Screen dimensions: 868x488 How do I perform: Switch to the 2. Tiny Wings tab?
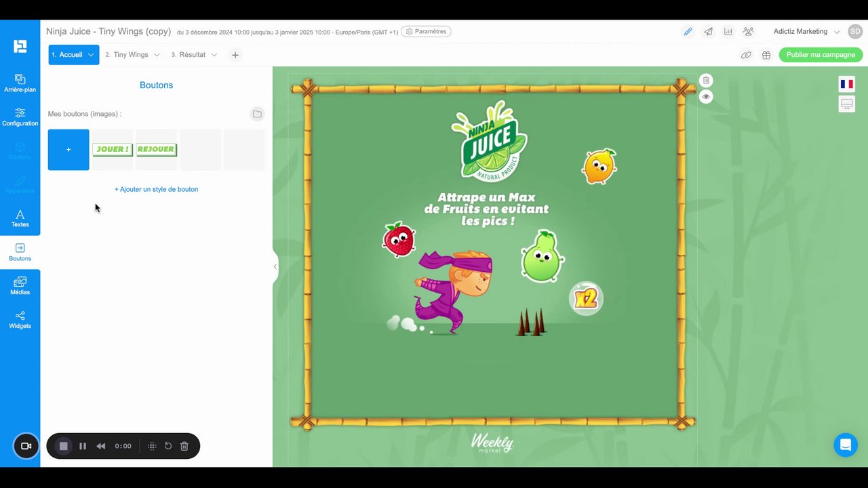click(x=133, y=55)
